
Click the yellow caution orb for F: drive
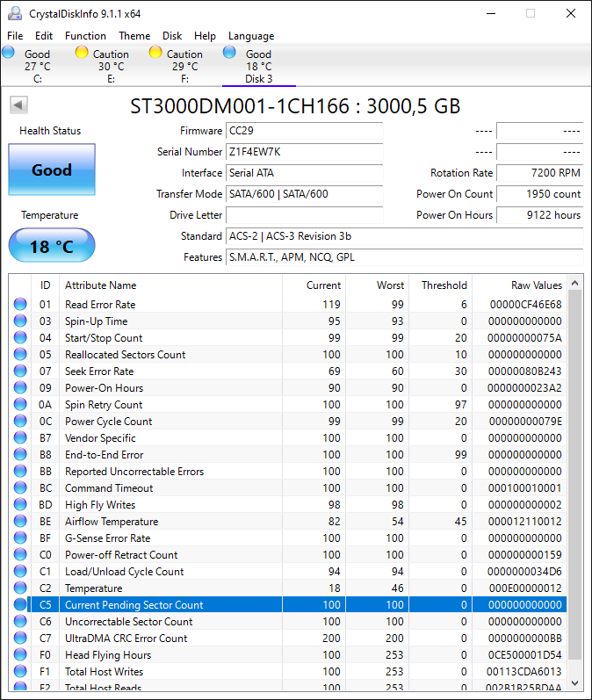tap(155, 52)
